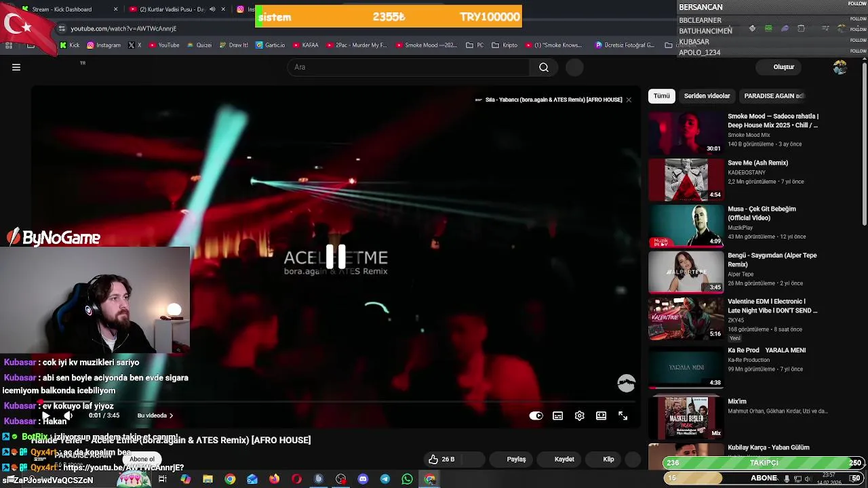Viewport: 868px width, 488px height.
Task: Expand the PC bookmarks folder
Action: (x=475, y=45)
